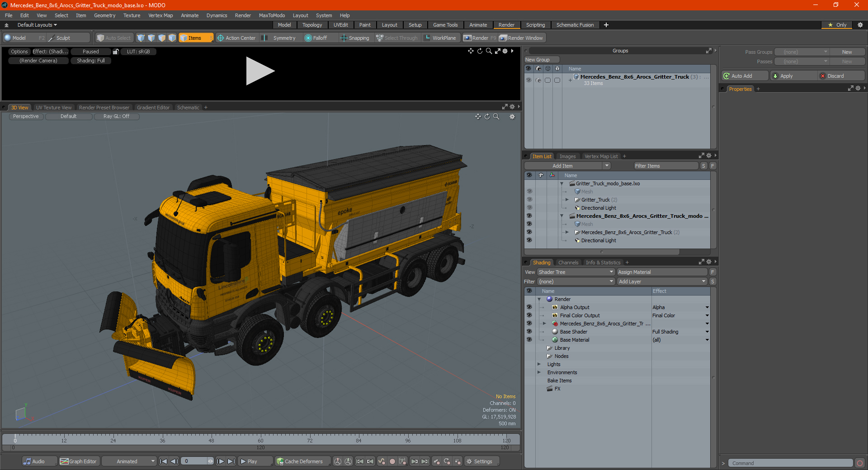868x470 pixels.
Task: Reset view icon in render preview pane
Action: 480,51
